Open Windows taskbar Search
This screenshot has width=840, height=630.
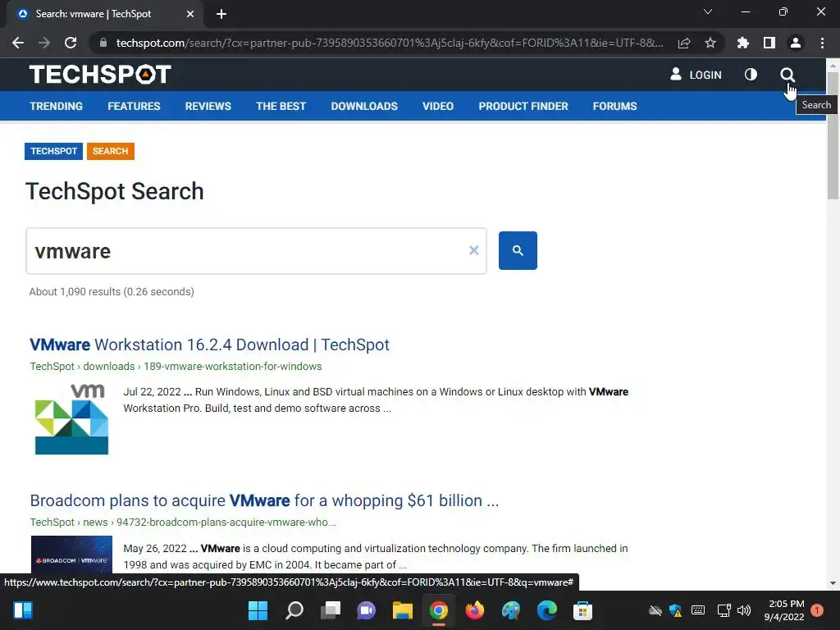[294, 610]
